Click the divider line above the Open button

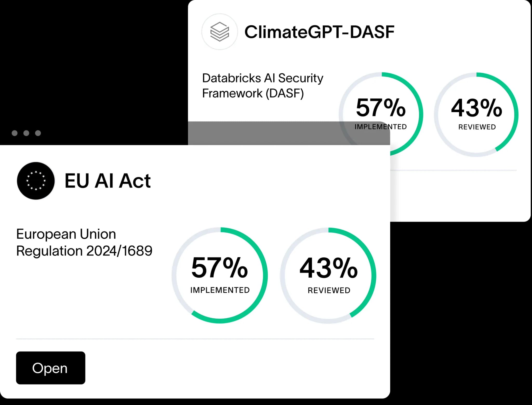195,339
